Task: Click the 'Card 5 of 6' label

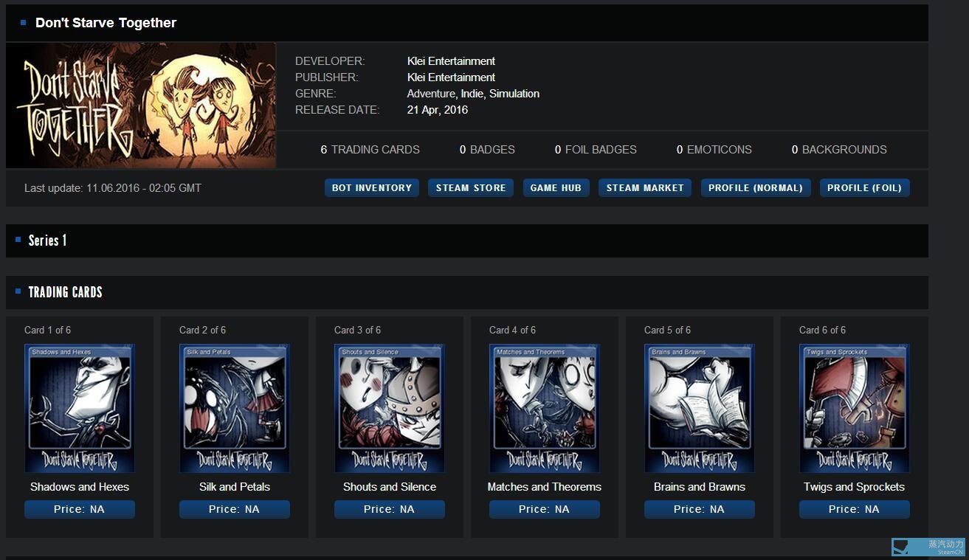Action: point(668,330)
